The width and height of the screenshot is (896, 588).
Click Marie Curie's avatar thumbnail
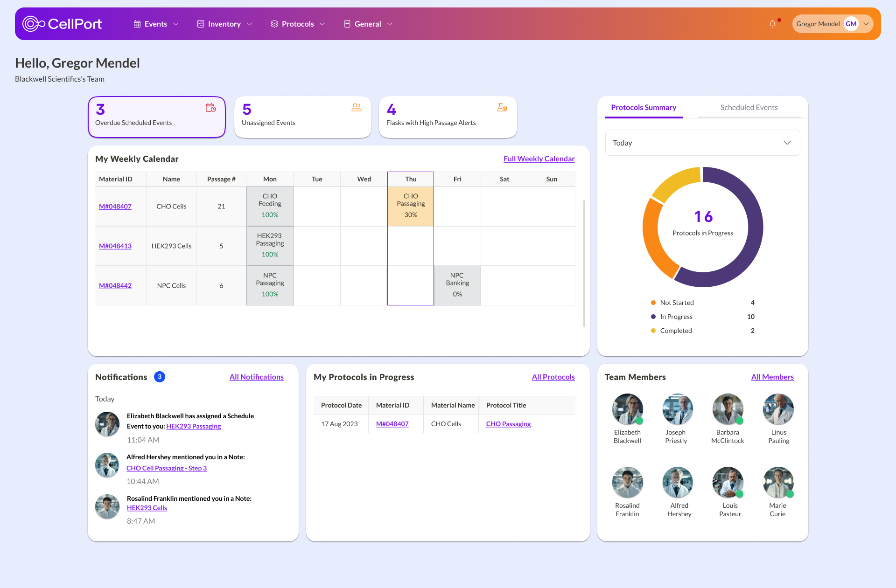pyautogui.click(x=777, y=483)
